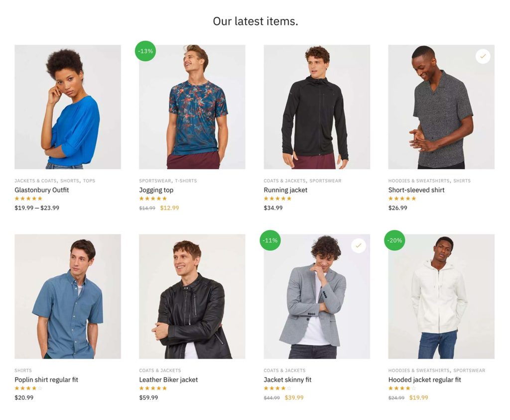This screenshot has width=510, height=420.
Task: Toggle the checkmark on Jacket skinny fit
Action: click(x=358, y=245)
